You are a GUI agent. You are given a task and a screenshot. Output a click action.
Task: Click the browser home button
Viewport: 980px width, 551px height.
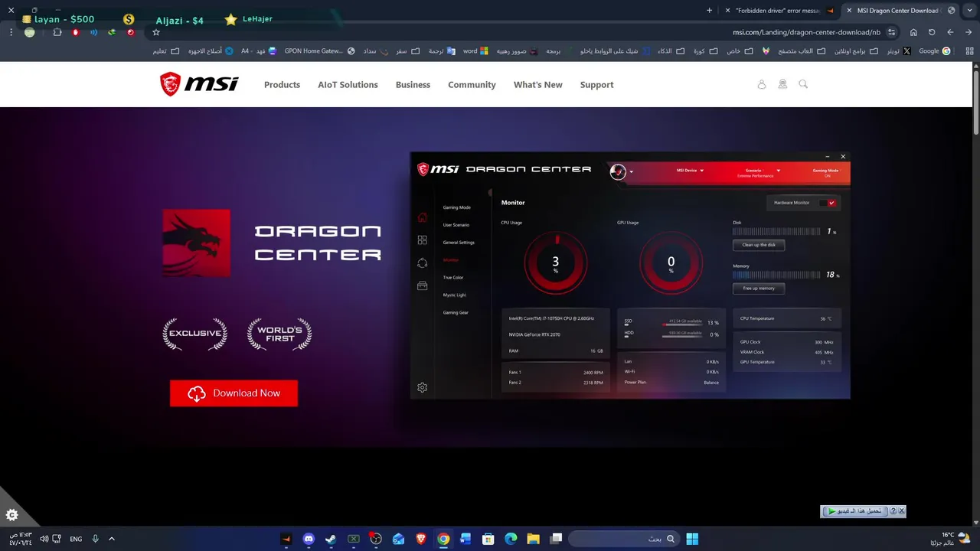[913, 32]
